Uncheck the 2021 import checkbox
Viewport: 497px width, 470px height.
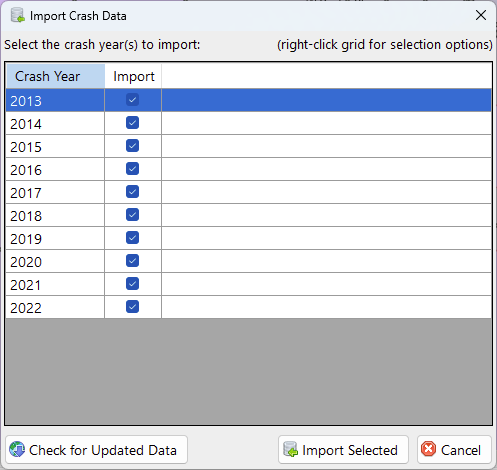tap(132, 284)
